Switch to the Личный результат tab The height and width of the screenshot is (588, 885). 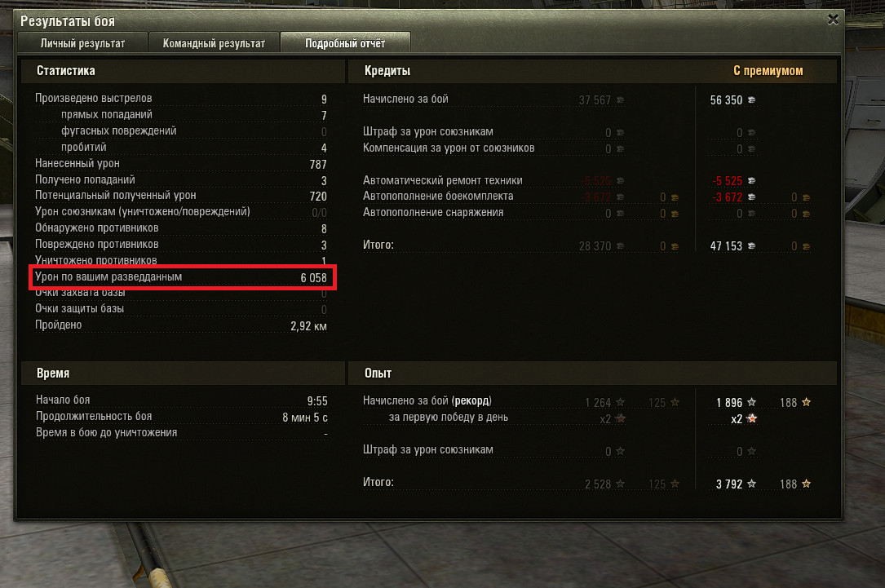(x=82, y=43)
